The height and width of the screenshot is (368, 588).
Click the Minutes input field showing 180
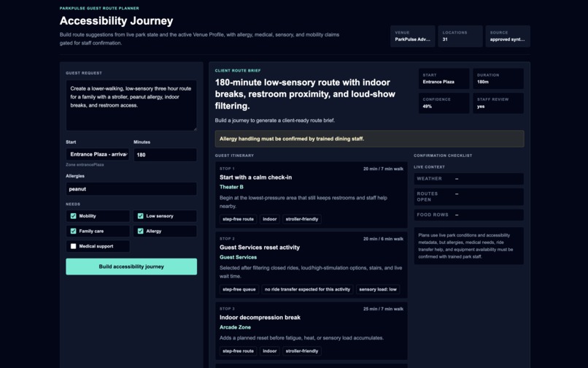click(165, 155)
